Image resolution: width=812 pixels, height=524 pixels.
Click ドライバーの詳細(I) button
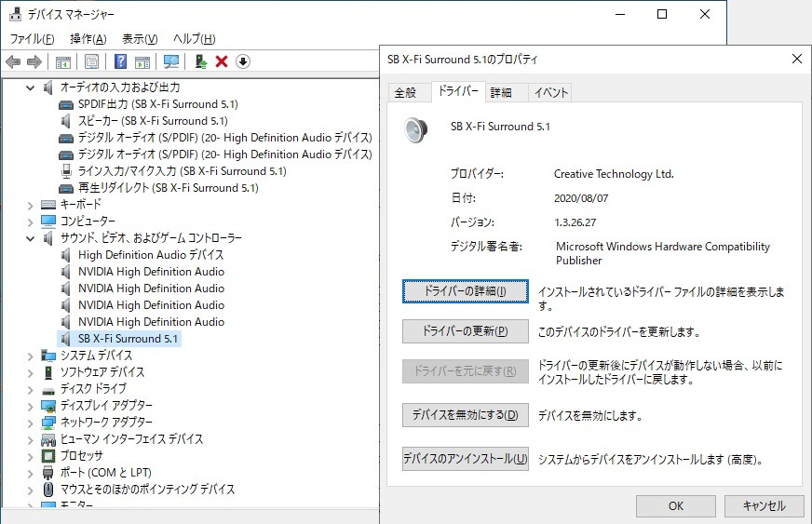(465, 291)
